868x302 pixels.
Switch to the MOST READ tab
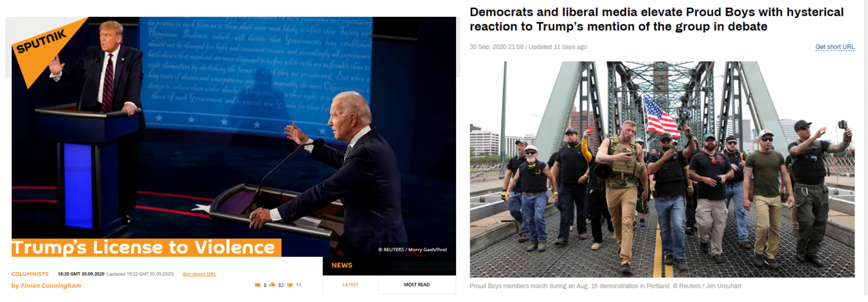coord(416,285)
